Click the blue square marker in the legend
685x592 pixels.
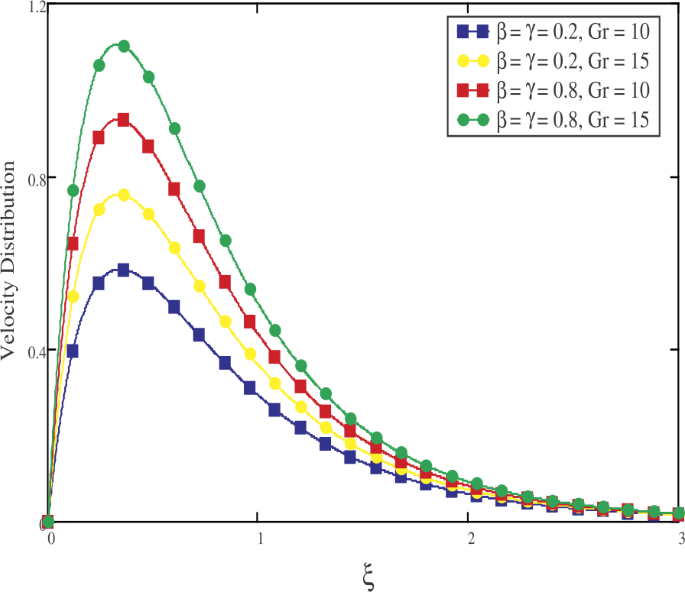pyautogui.click(x=473, y=31)
